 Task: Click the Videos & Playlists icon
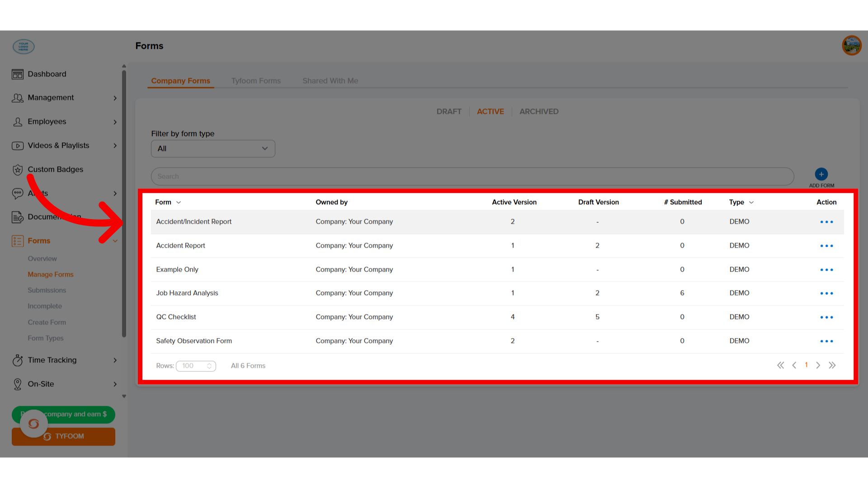point(18,145)
